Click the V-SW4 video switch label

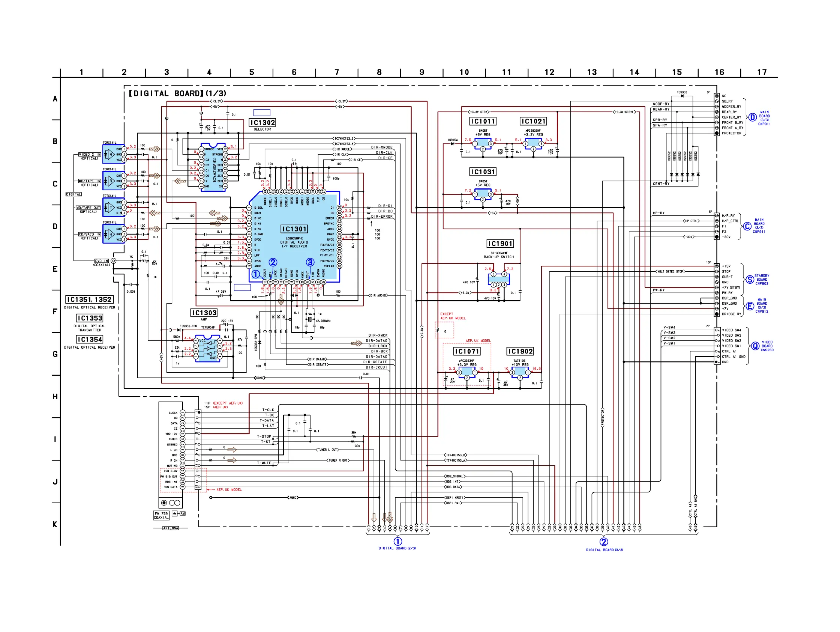(669, 328)
